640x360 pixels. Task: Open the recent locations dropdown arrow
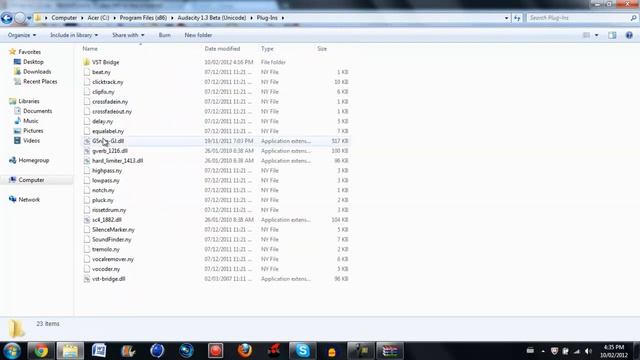[29, 18]
